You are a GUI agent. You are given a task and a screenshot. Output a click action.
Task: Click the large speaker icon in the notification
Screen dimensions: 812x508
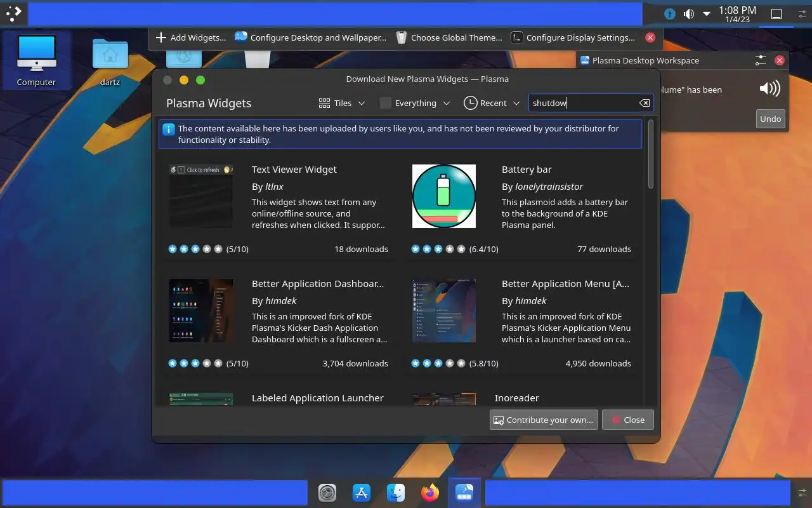click(x=769, y=88)
